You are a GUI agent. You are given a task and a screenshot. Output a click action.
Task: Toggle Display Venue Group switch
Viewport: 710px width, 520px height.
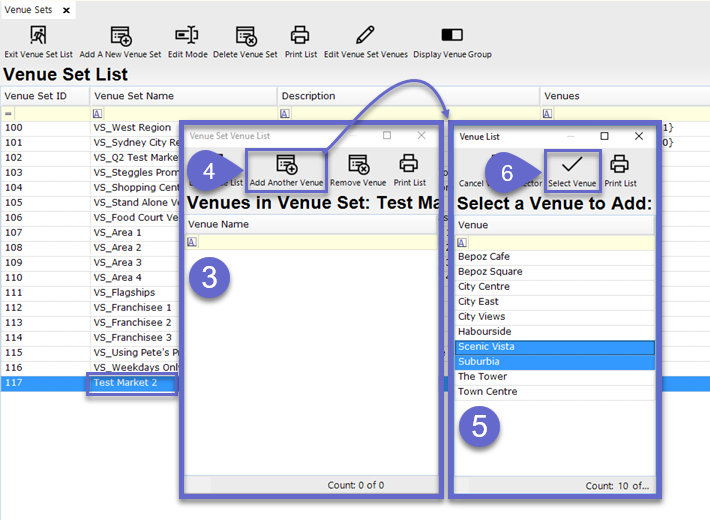pos(452,36)
